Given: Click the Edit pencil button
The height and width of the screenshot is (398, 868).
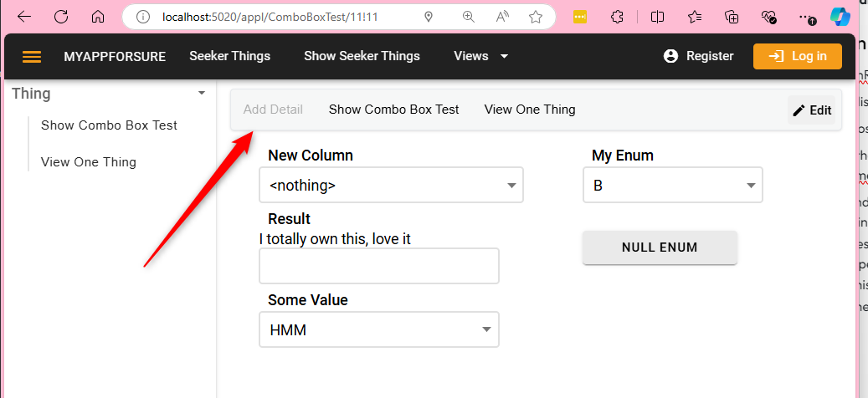Looking at the screenshot, I should pos(811,110).
